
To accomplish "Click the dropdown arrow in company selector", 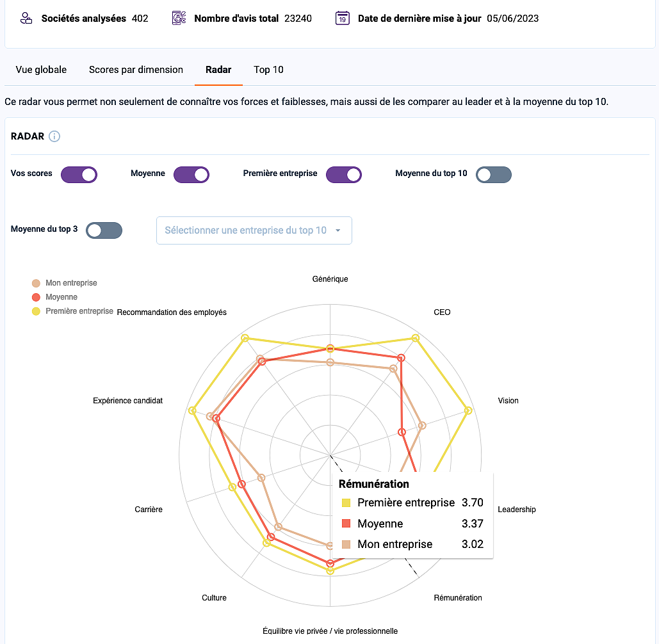I will click(338, 230).
